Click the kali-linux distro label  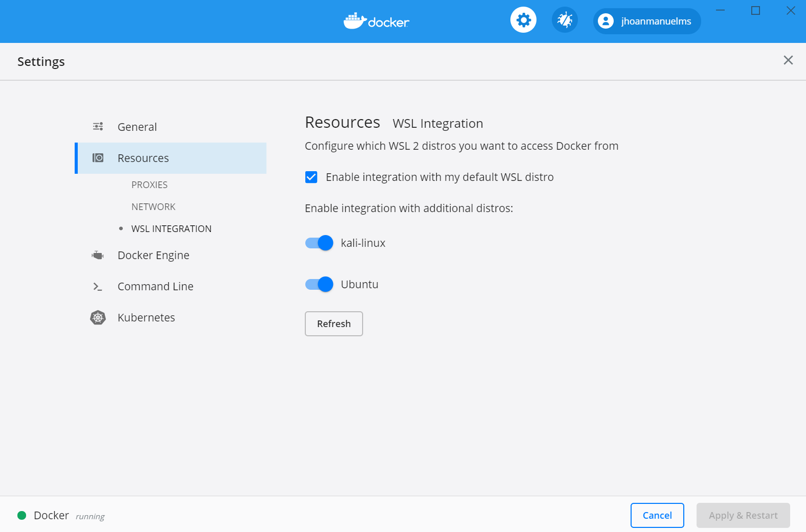pos(363,243)
